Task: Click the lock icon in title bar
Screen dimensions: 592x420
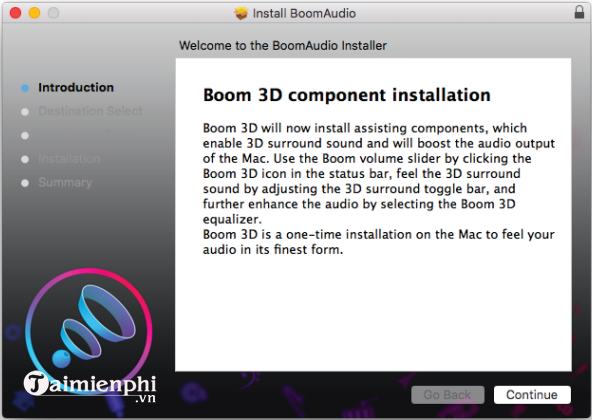Action: coord(579,12)
